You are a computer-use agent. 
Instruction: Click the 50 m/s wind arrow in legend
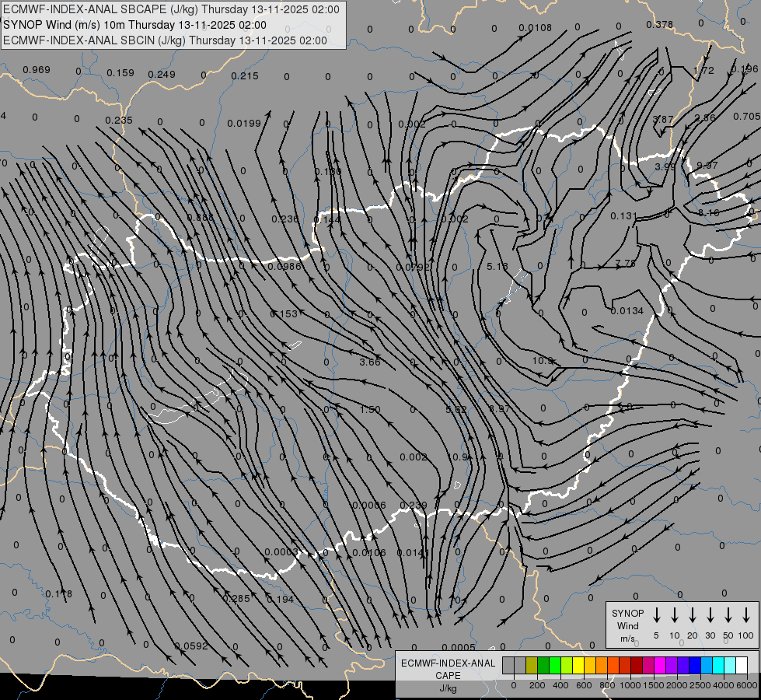coord(728,615)
